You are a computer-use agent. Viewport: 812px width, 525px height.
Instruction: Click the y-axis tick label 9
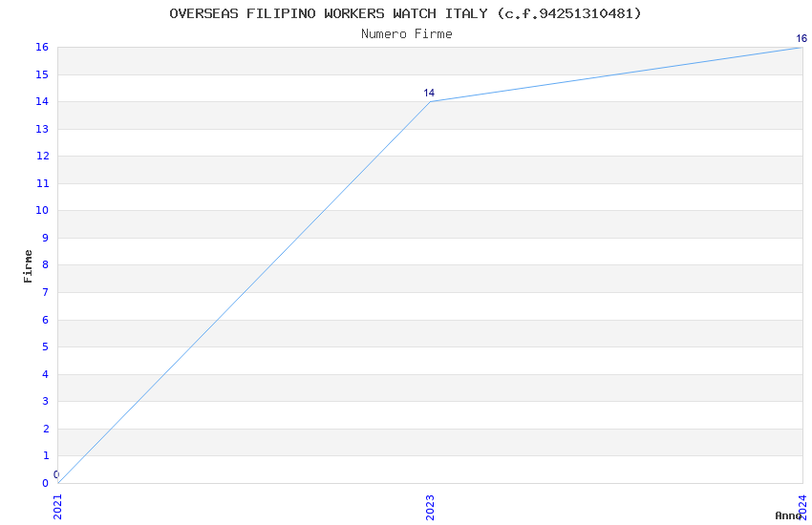[46, 238]
